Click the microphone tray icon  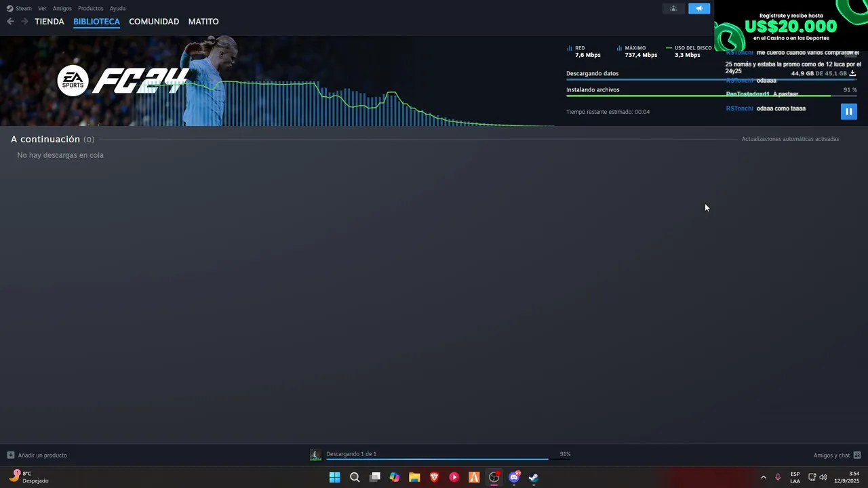point(778,477)
